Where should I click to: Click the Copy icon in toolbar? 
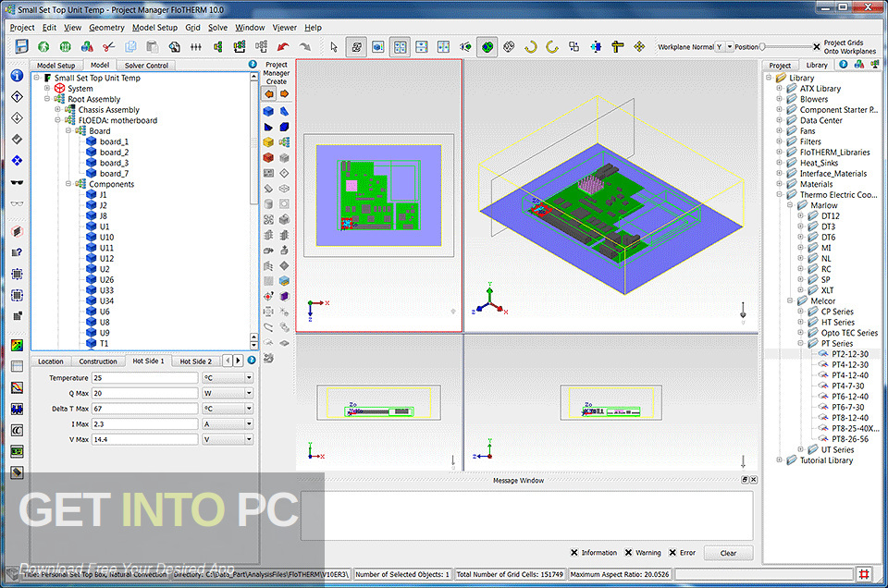point(130,46)
